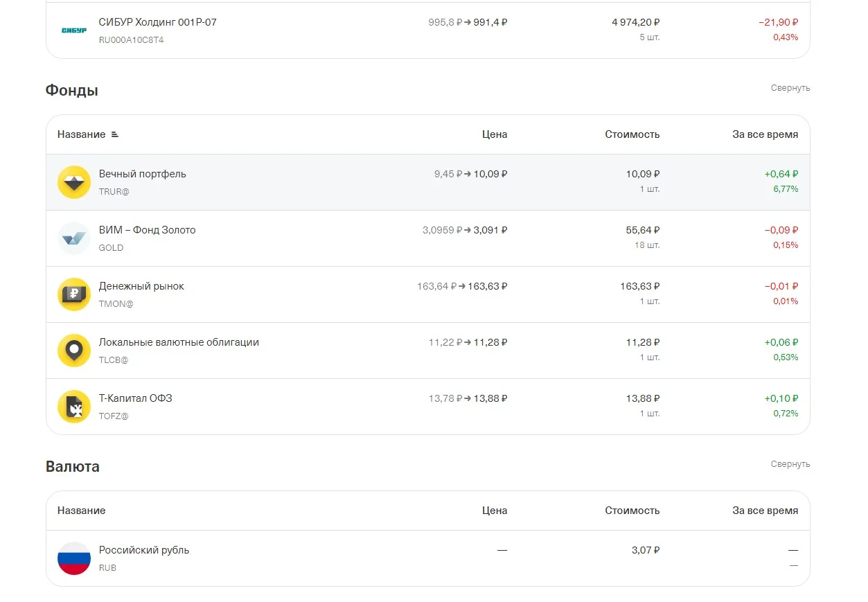Click Российский рубль value 3,07 ₽
This screenshot has height=602, width=868.
point(646,550)
